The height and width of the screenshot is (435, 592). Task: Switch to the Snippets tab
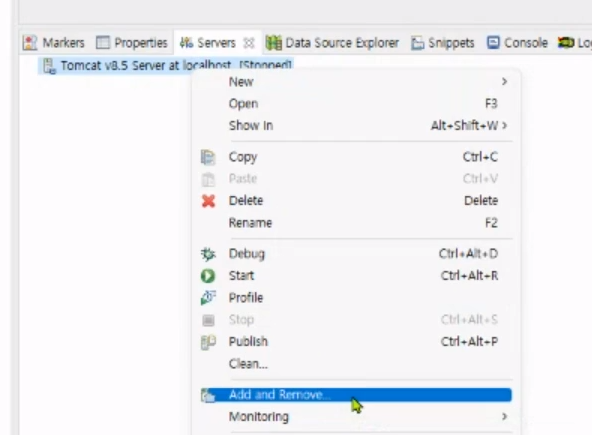442,43
